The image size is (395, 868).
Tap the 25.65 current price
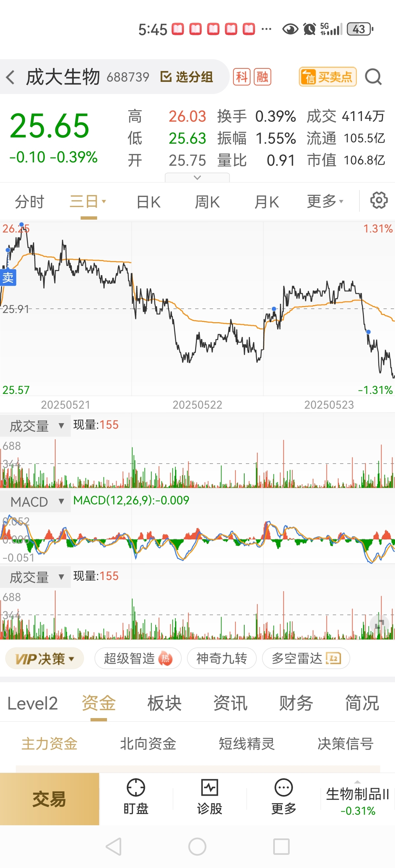click(x=50, y=126)
